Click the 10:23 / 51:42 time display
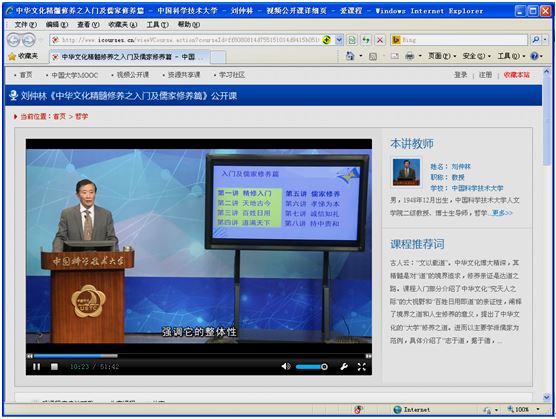 [x=94, y=367]
